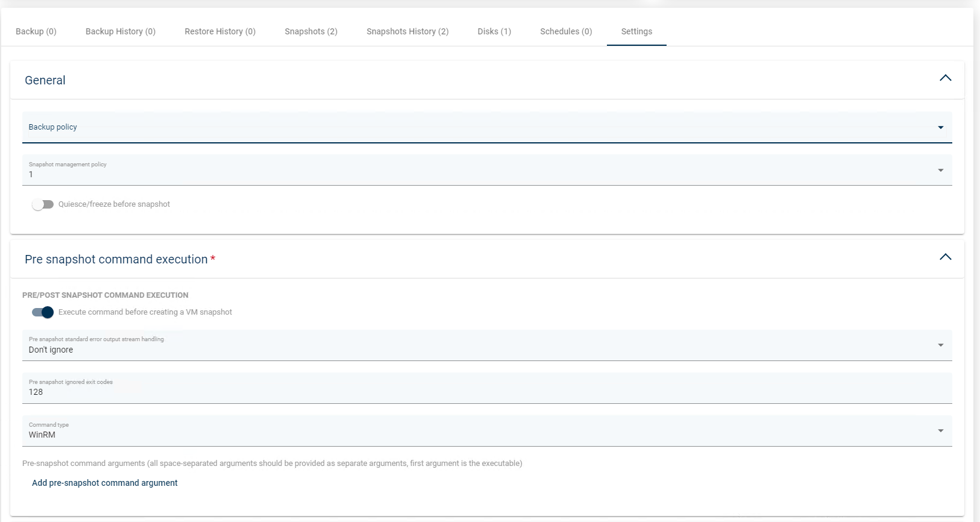Open the Backup History tab
980x522 pixels.
pos(121,31)
